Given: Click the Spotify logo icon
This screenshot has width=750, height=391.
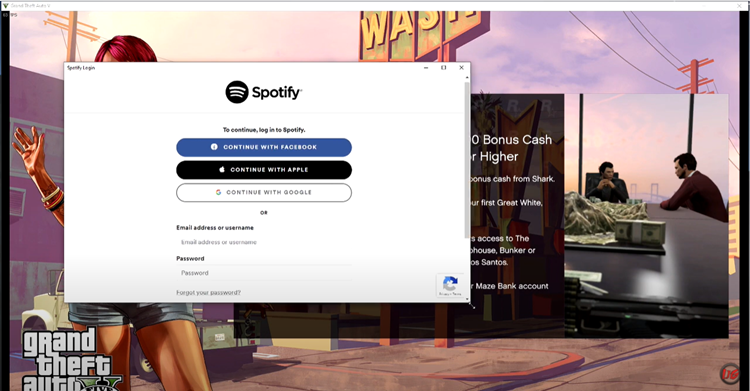Looking at the screenshot, I should [x=237, y=92].
